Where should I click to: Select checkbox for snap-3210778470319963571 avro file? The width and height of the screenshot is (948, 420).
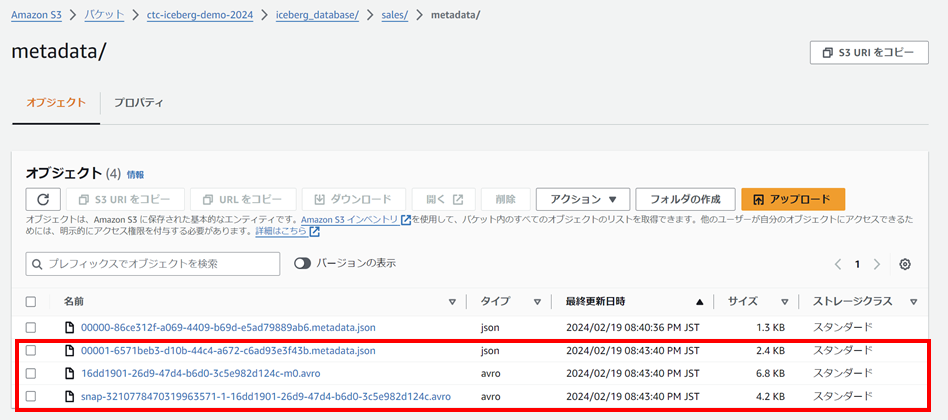[x=31, y=396]
